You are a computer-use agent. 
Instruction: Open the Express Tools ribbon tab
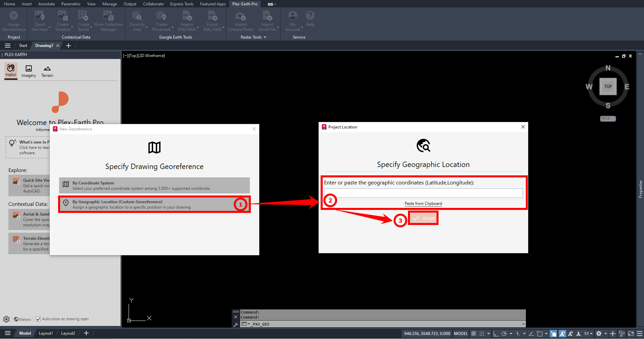click(182, 4)
